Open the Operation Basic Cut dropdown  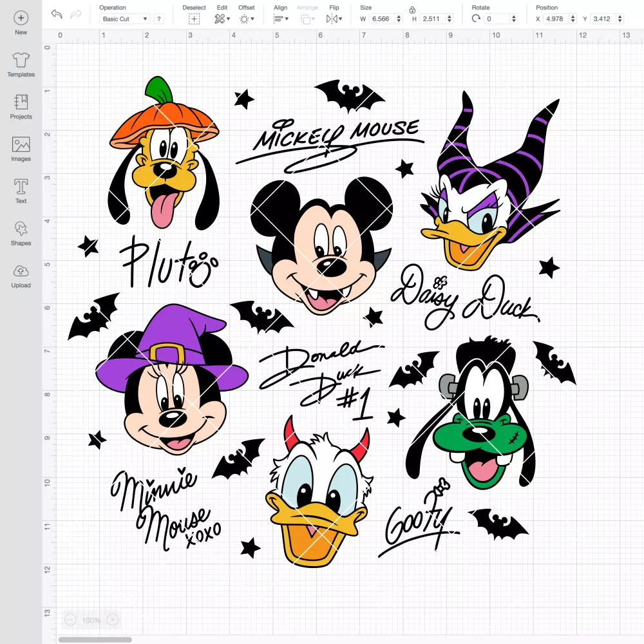coord(124,19)
